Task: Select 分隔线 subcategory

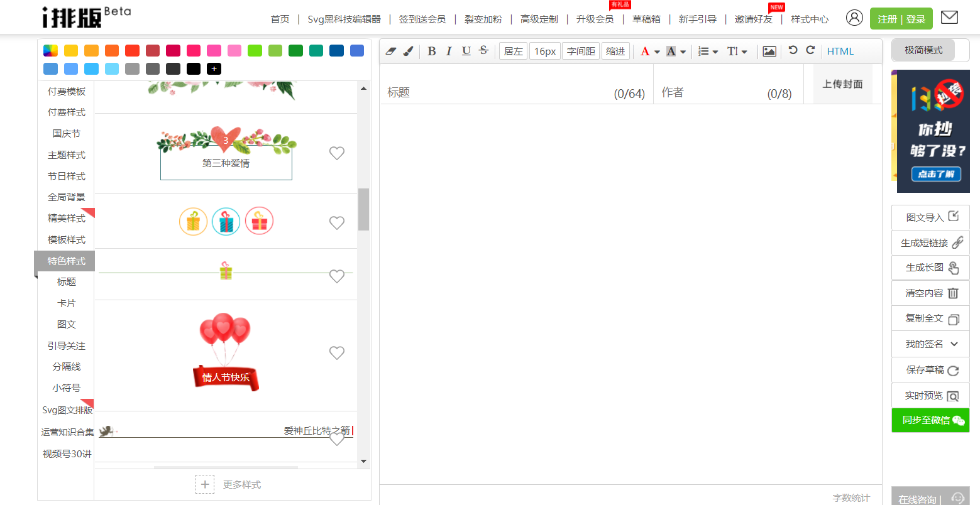Action: (66, 367)
